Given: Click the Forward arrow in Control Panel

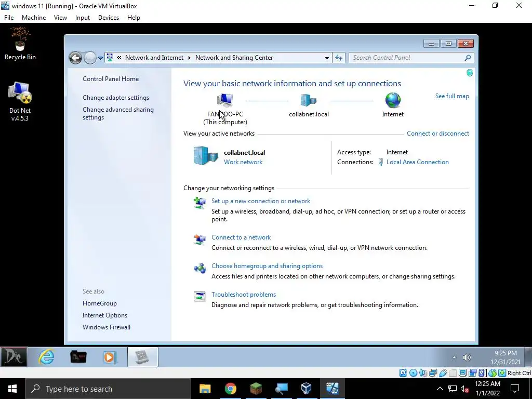Looking at the screenshot, I should click(90, 58).
